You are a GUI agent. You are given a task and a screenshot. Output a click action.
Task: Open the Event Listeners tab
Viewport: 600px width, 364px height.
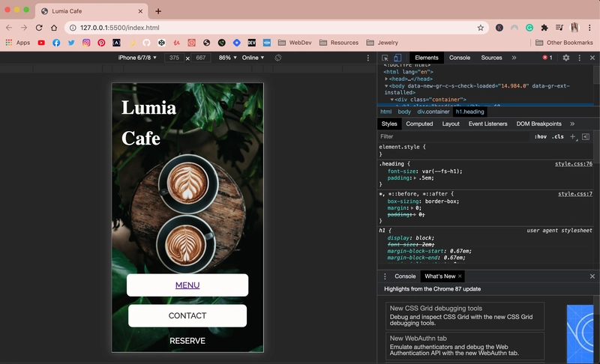pyautogui.click(x=487, y=124)
